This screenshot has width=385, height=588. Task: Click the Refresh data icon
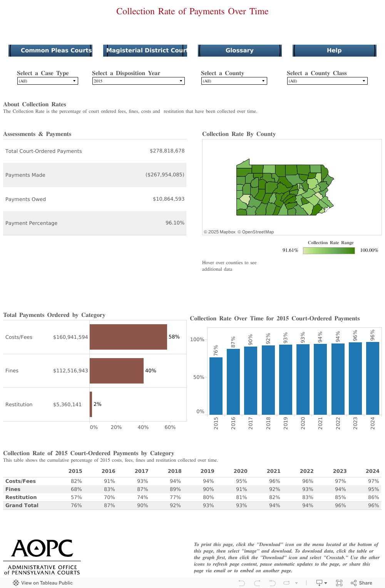click(x=286, y=583)
